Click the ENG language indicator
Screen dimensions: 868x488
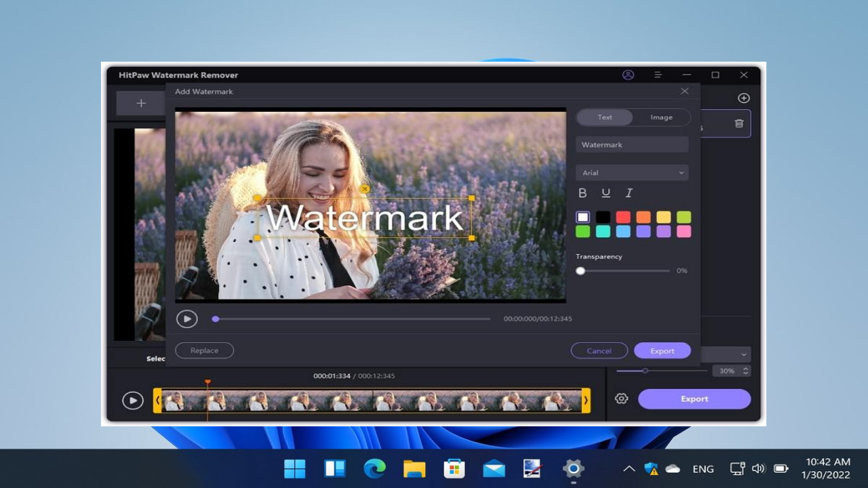coord(703,469)
